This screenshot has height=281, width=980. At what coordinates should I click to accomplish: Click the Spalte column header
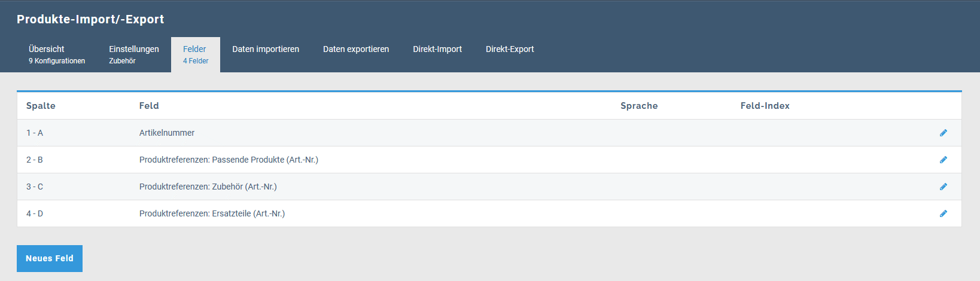41,106
